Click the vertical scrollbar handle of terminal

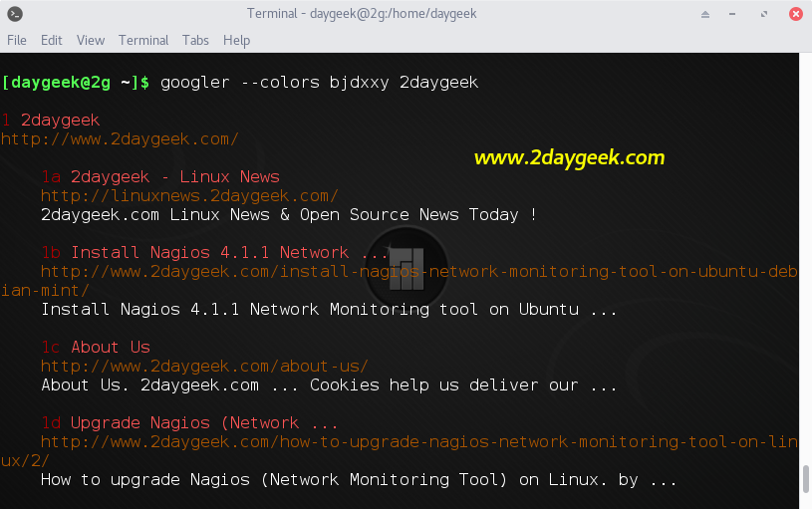(805, 479)
